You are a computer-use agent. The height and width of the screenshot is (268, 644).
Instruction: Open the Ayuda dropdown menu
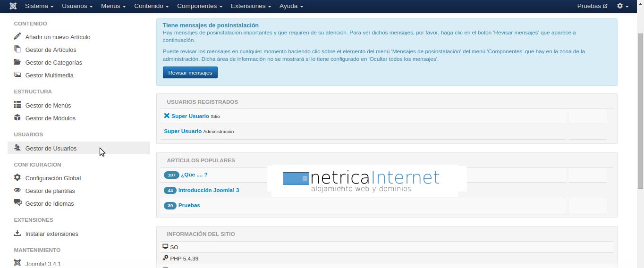pyautogui.click(x=291, y=6)
